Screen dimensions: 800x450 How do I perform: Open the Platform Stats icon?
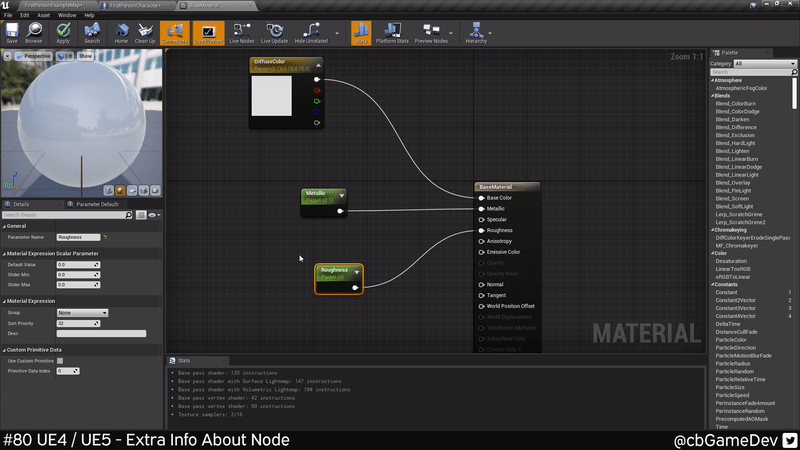(x=392, y=33)
